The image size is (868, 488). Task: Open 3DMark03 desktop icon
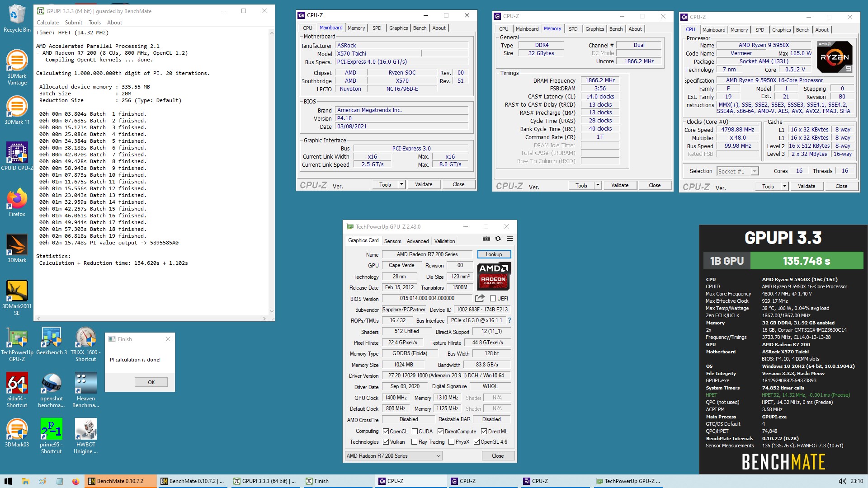[17, 433]
